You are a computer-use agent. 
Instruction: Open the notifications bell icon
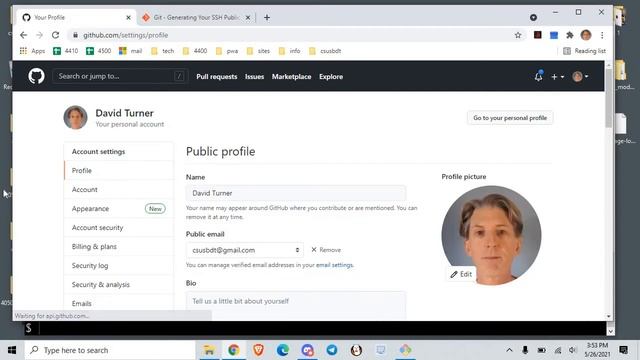(538, 76)
